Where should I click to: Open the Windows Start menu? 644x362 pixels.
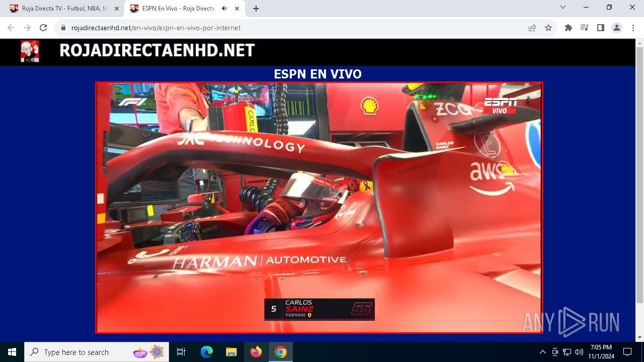(x=12, y=352)
